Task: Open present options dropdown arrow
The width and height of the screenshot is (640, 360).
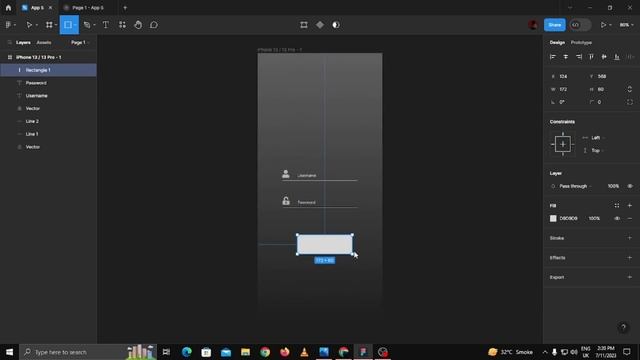Action: tap(610, 25)
